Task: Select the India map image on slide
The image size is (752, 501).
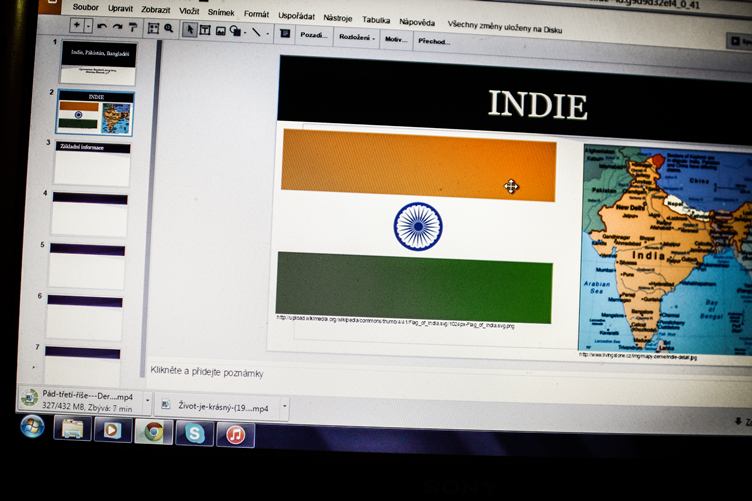Action: pos(666,249)
